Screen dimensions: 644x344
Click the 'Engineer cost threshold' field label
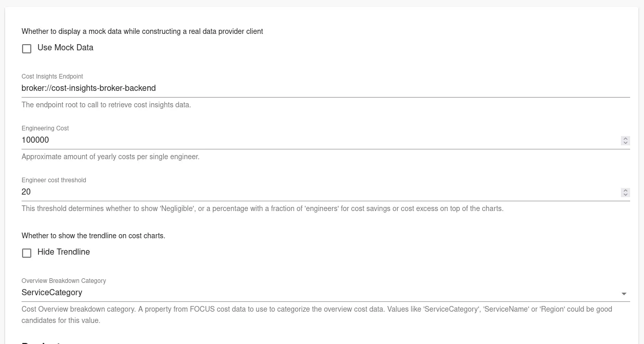pos(54,180)
